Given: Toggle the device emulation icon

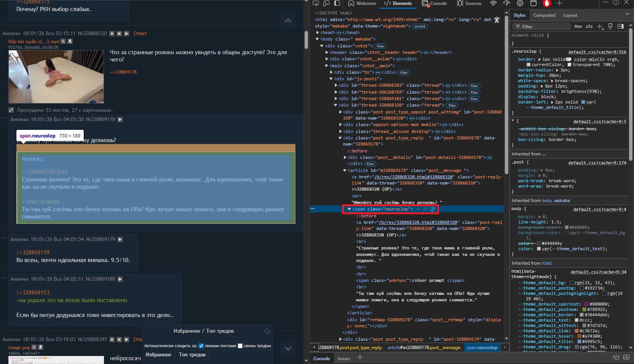Looking at the screenshot, I should coord(326,3).
